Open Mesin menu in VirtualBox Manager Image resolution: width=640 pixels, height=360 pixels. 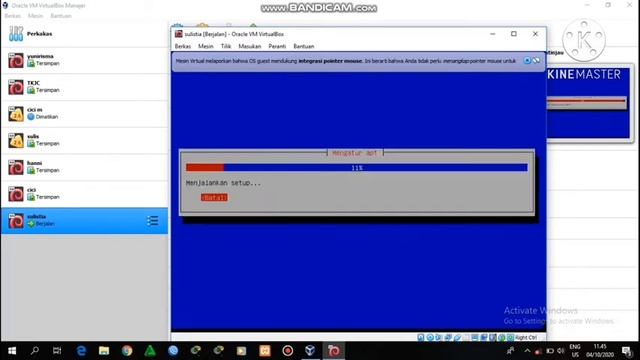(35, 16)
